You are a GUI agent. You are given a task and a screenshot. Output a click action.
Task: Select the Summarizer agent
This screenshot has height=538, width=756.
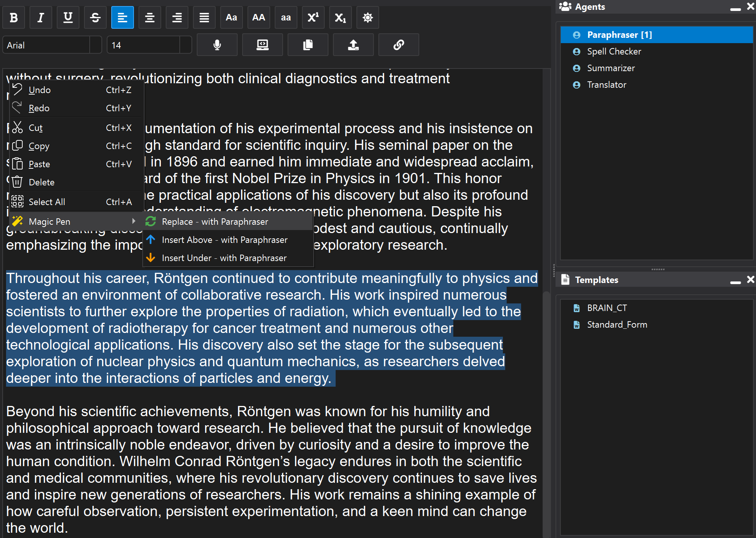click(611, 68)
